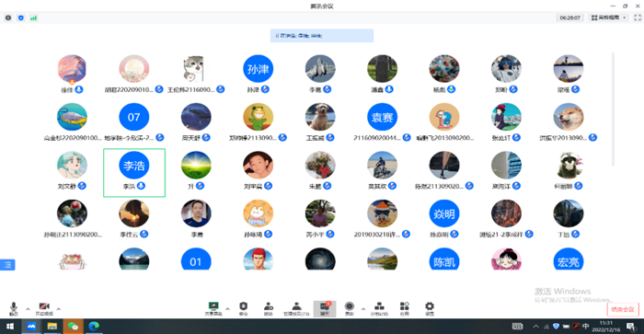Click 李浩's active microphone icon
Viewport: 644px width, 334px height.
(x=141, y=186)
